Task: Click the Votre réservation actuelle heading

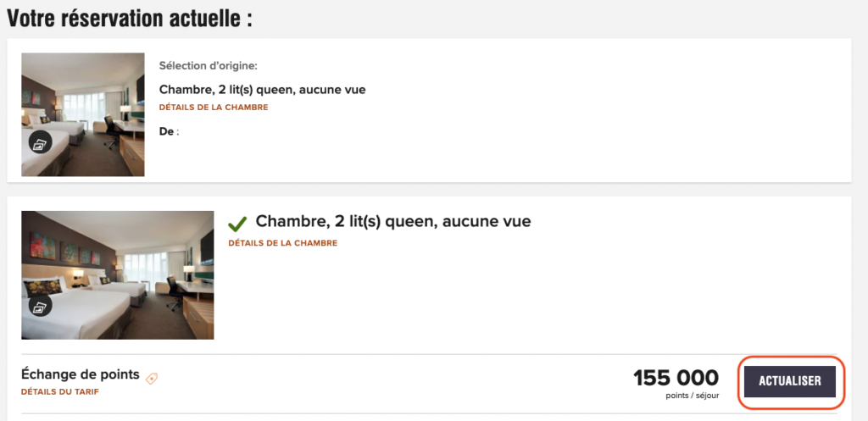Action: (130, 19)
